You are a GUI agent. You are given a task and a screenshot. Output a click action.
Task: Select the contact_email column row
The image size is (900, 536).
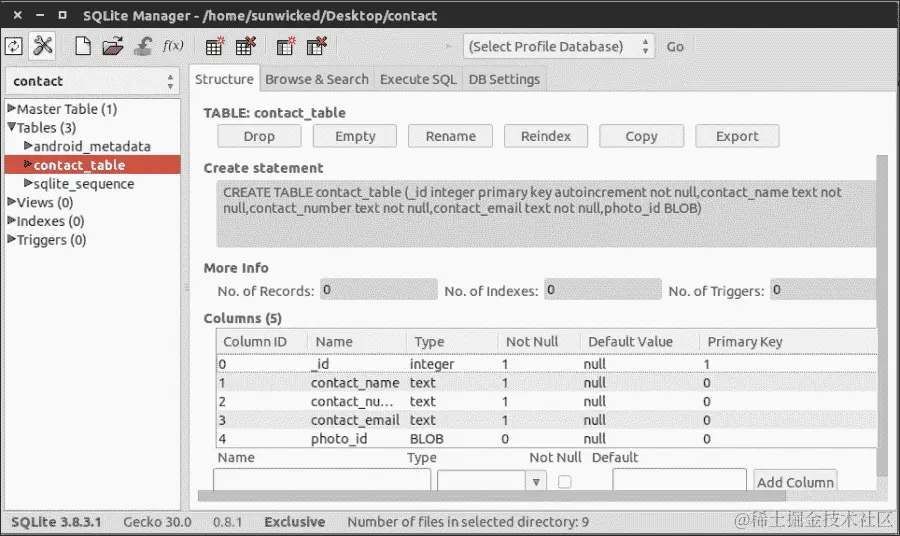[x=546, y=420]
